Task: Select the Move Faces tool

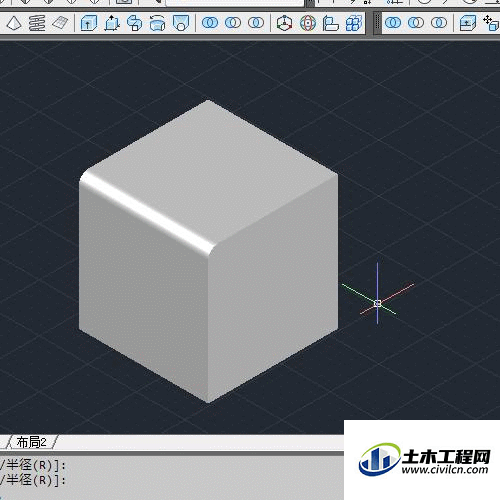Action: 491,23
